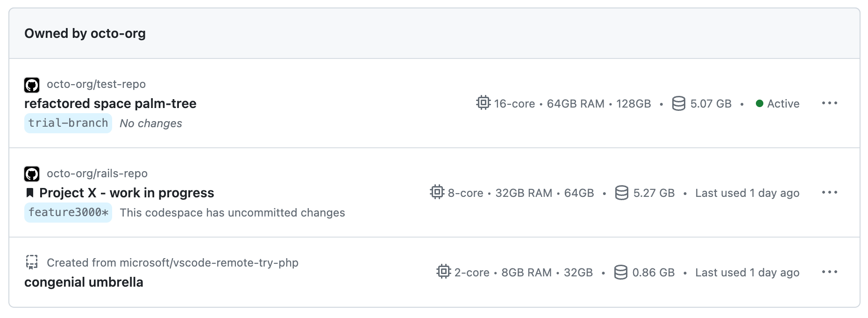Open the octo-org/test-repo repository link
The image size is (868, 318).
click(96, 84)
